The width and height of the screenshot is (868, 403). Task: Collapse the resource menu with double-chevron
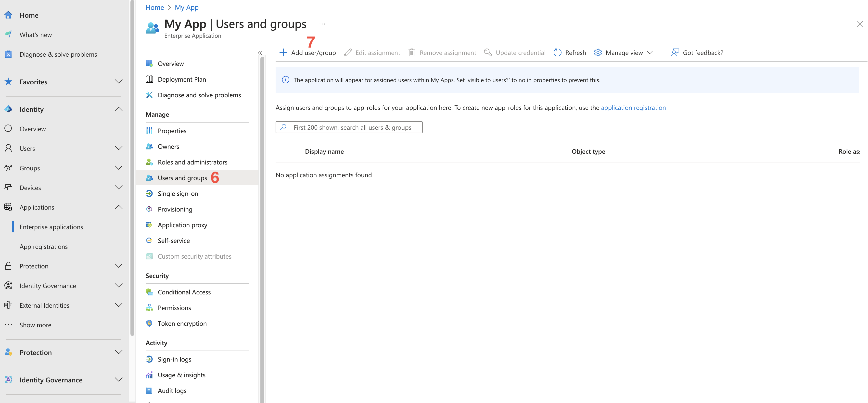pos(260,53)
